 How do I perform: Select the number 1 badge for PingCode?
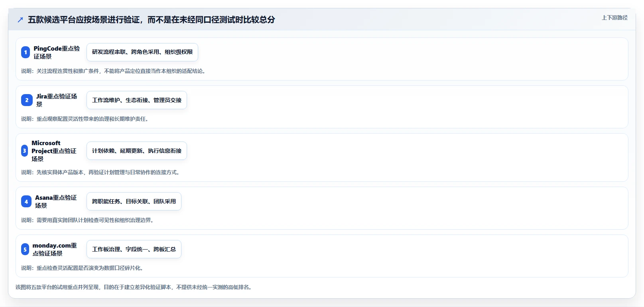(26, 52)
